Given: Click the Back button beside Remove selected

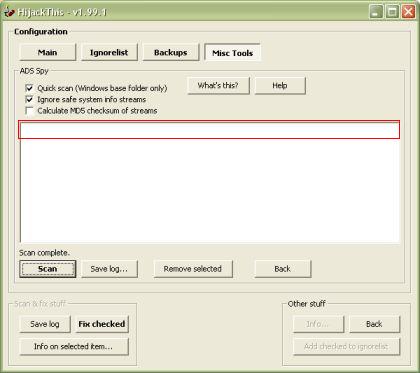Looking at the screenshot, I should pos(283,269).
